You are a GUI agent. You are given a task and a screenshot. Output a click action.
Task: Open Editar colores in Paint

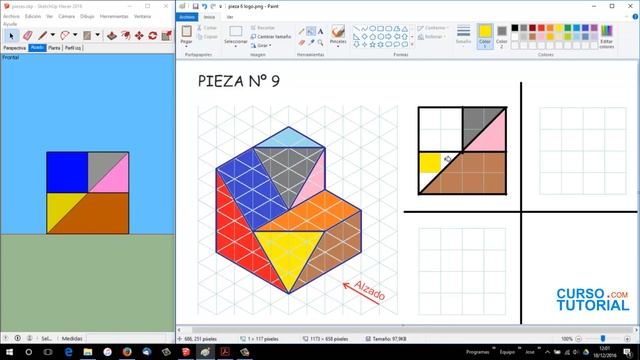[x=607, y=37]
